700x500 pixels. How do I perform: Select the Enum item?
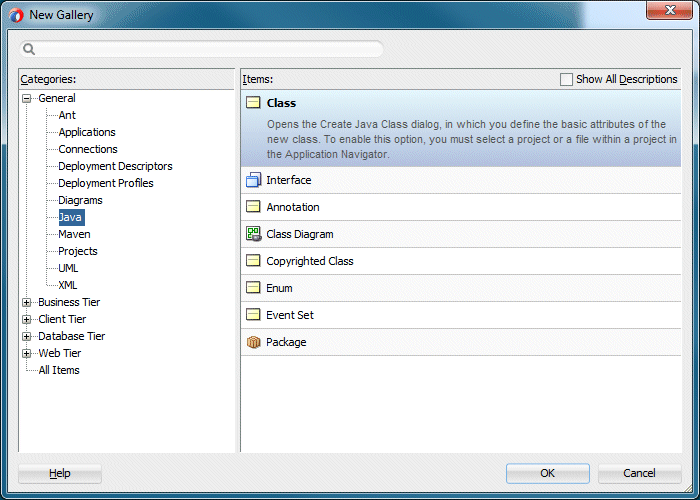point(461,288)
